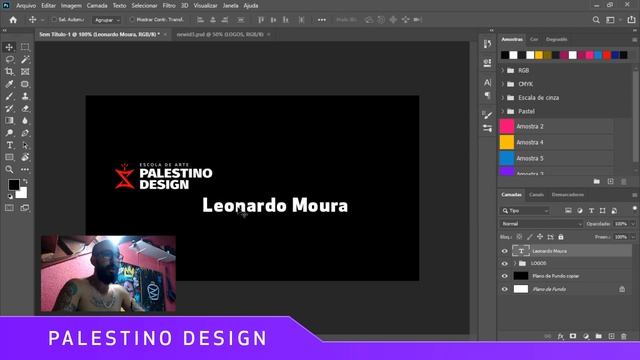Expand the Escala de cinza folder
Screen dimensions: 640x360
503,98
